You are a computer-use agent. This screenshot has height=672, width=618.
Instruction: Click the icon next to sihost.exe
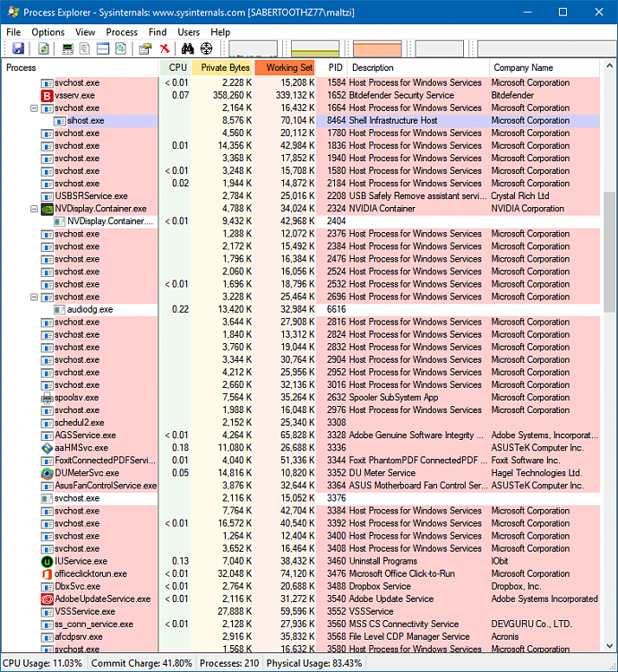click(59, 121)
